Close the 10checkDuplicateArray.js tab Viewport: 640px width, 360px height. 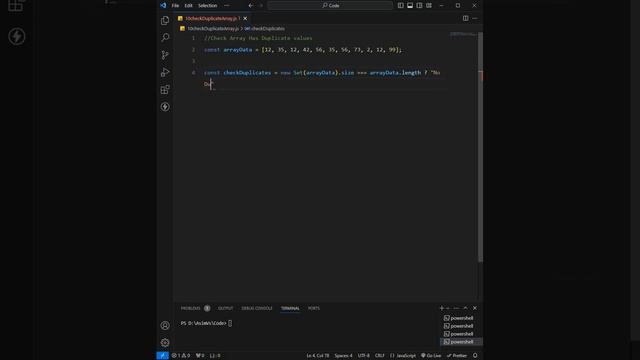(x=245, y=18)
